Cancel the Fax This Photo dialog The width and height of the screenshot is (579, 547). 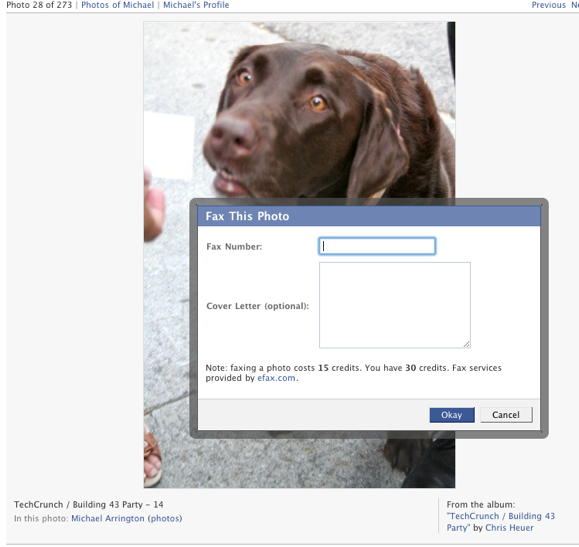506,415
